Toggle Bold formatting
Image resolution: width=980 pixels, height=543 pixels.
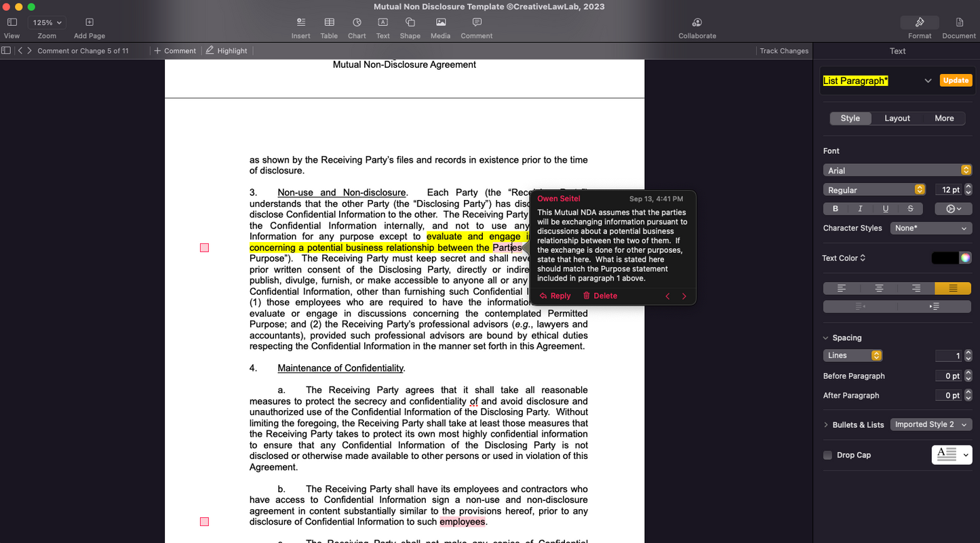(x=836, y=209)
